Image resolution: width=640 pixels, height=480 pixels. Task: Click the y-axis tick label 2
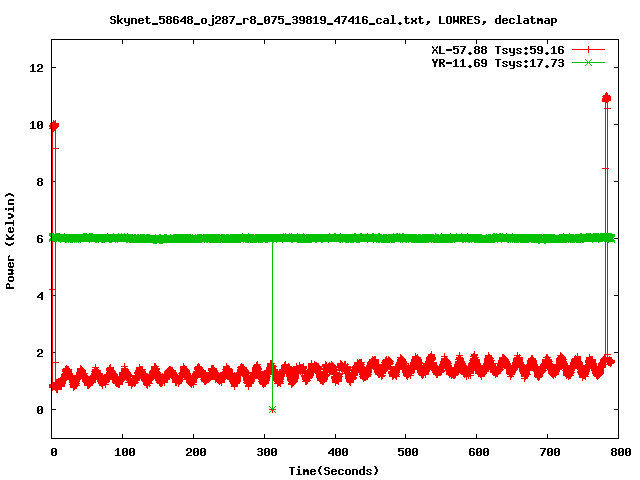(x=40, y=353)
